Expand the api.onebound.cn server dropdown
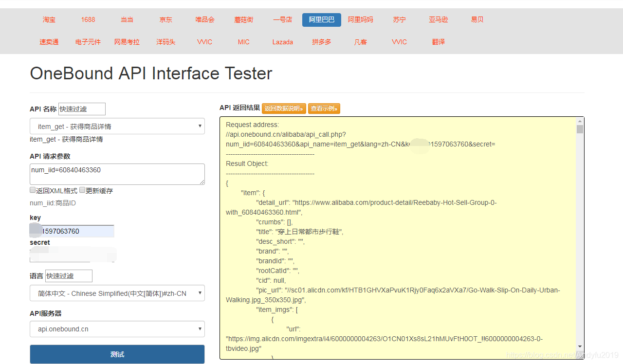 click(117, 329)
